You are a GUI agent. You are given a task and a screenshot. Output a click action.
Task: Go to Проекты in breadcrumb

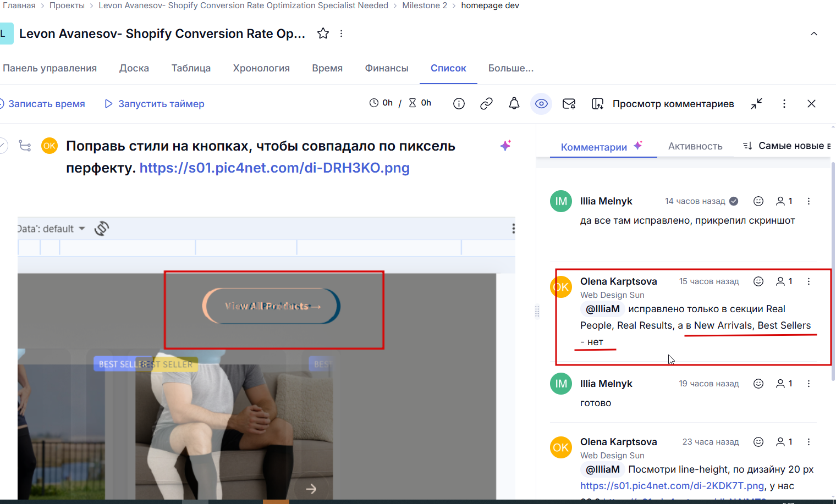67,5
